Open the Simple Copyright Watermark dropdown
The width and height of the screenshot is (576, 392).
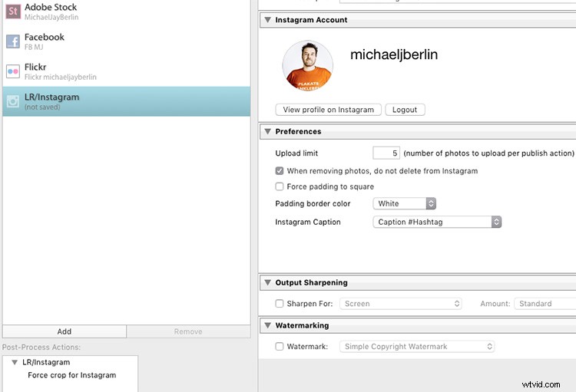pos(417,347)
